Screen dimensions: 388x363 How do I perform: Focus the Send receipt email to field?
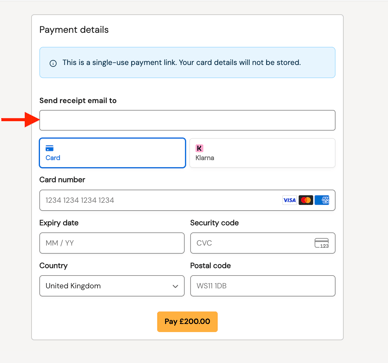point(187,120)
